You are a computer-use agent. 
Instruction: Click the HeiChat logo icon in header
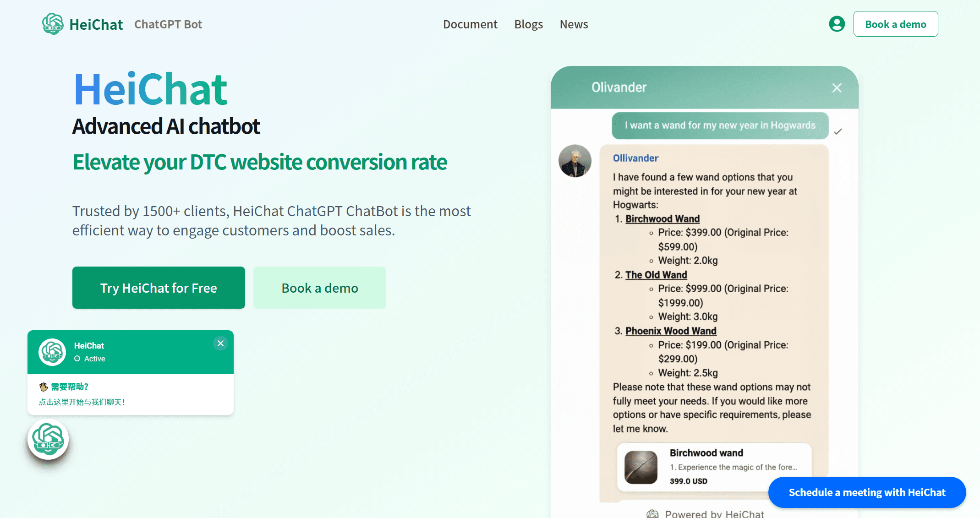[x=53, y=24]
